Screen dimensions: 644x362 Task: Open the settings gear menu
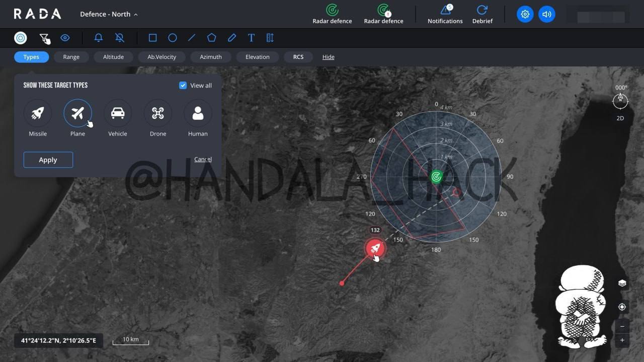point(525,14)
